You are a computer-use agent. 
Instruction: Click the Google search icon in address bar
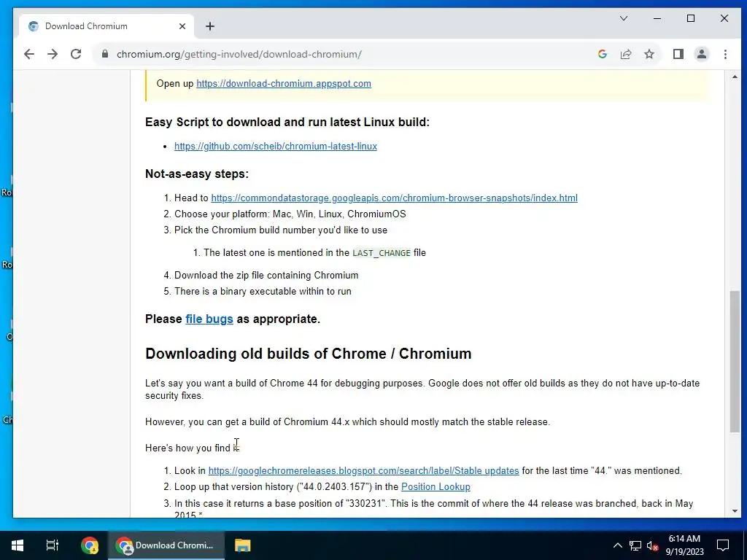coord(602,54)
